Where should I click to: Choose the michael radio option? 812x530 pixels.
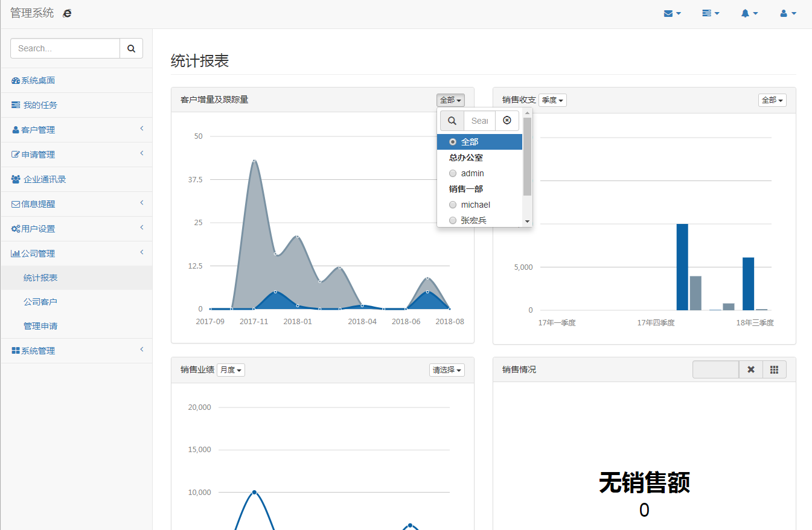(453, 205)
